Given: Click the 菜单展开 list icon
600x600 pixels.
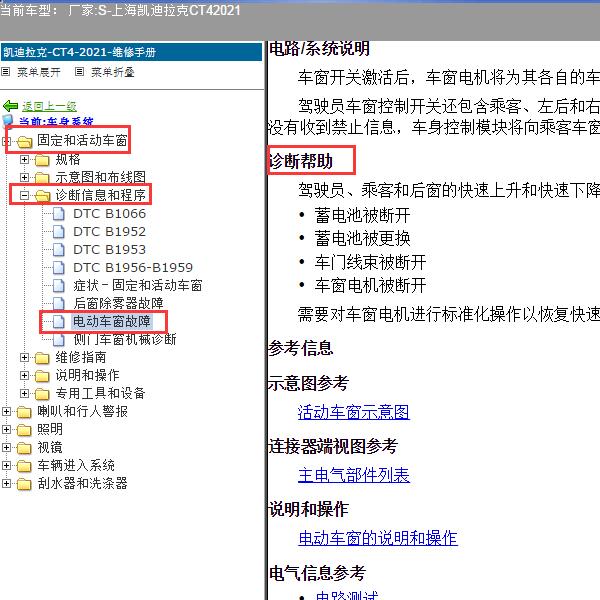Looking at the screenshot, I should point(6,72).
